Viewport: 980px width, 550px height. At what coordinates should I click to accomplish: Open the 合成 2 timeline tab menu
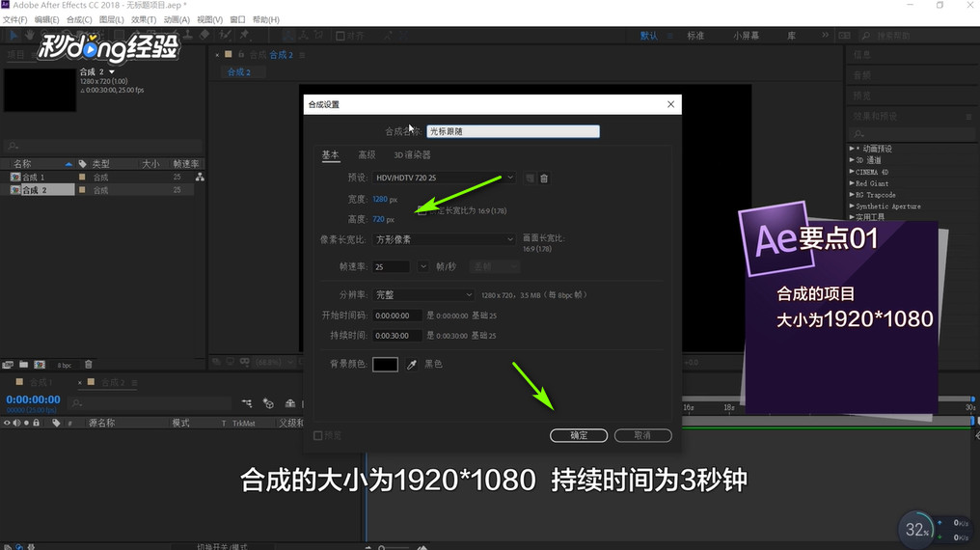click(x=134, y=382)
